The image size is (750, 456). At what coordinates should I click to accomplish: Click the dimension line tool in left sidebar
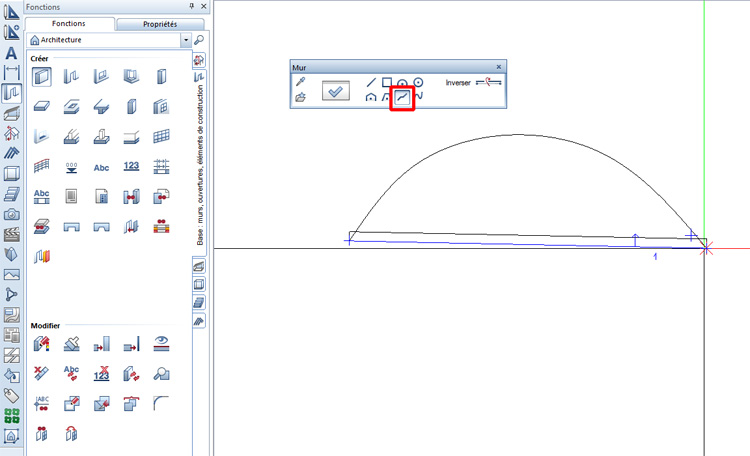11,72
